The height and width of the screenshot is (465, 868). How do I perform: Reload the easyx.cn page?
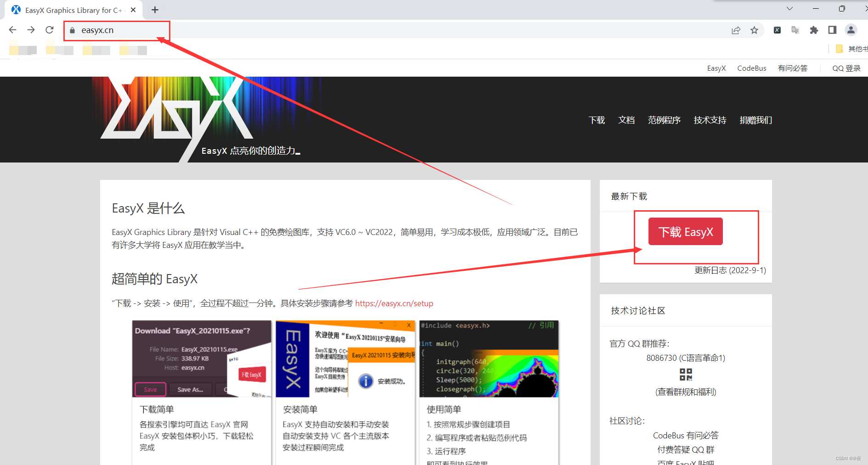click(x=50, y=30)
